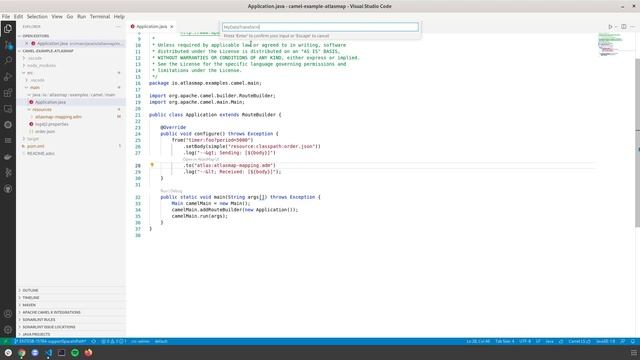This screenshot has width=640, height=360.
Task: Expand the node_modules folder
Action: click(x=42, y=65)
